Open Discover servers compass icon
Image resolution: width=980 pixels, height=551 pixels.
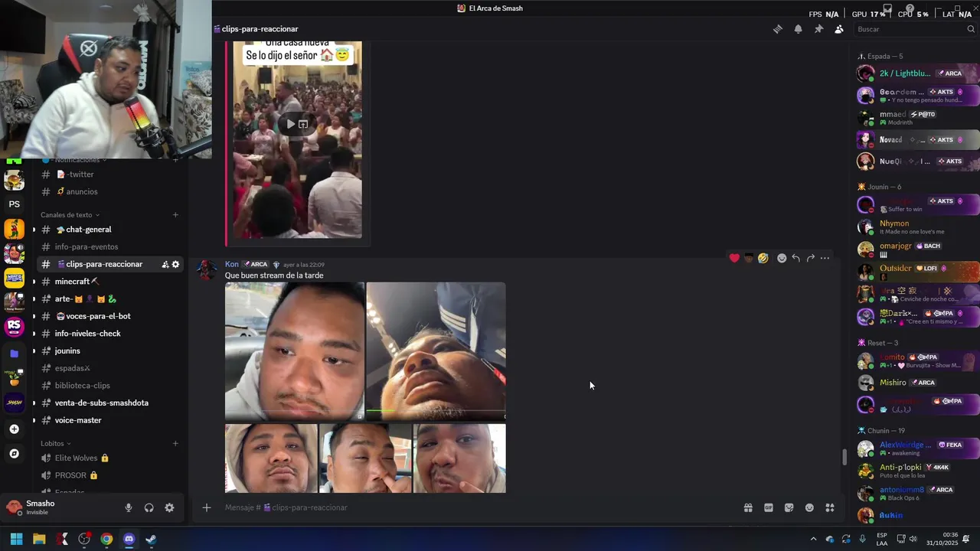[14, 454]
